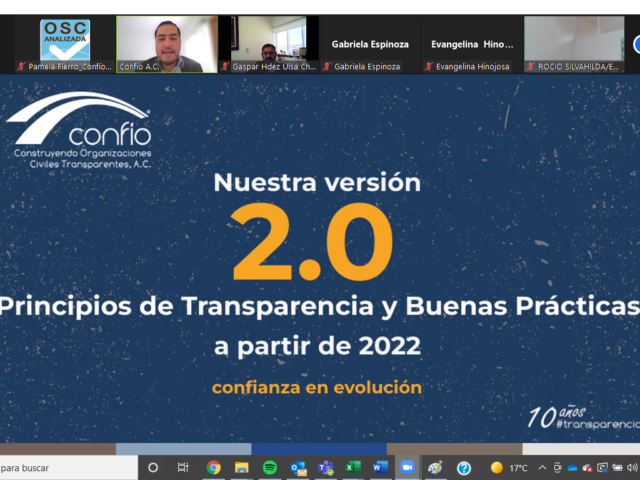Click ROCIO SILVAHILDA's muted microphone icon

click(x=531, y=66)
